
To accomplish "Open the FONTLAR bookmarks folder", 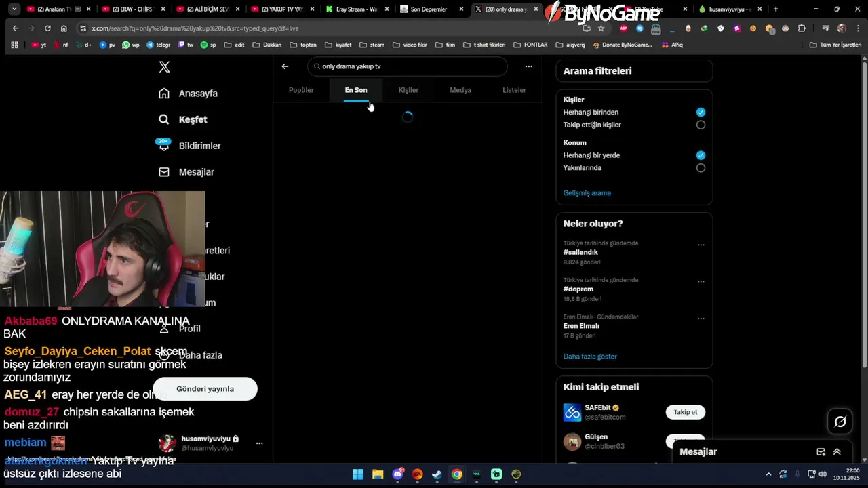I will pos(530,45).
